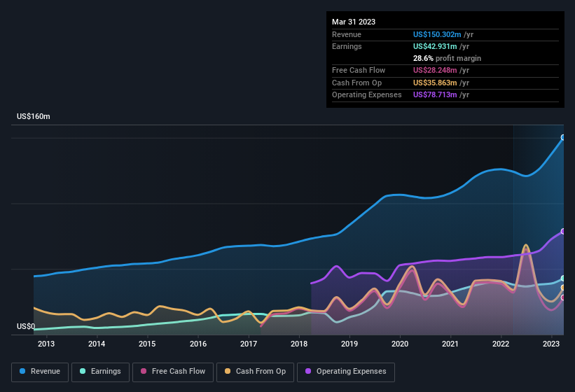Click the 28.6% profit margin text
575x392 pixels.
pyautogui.click(x=447, y=58)
